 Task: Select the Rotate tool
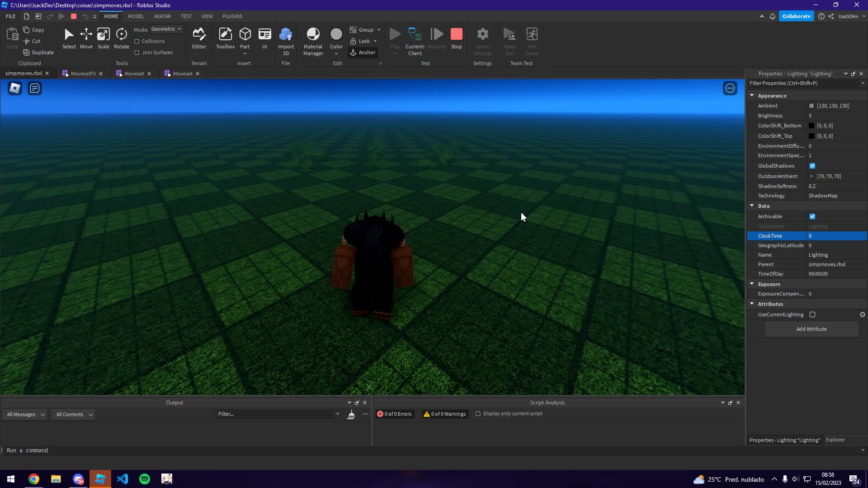121,38
